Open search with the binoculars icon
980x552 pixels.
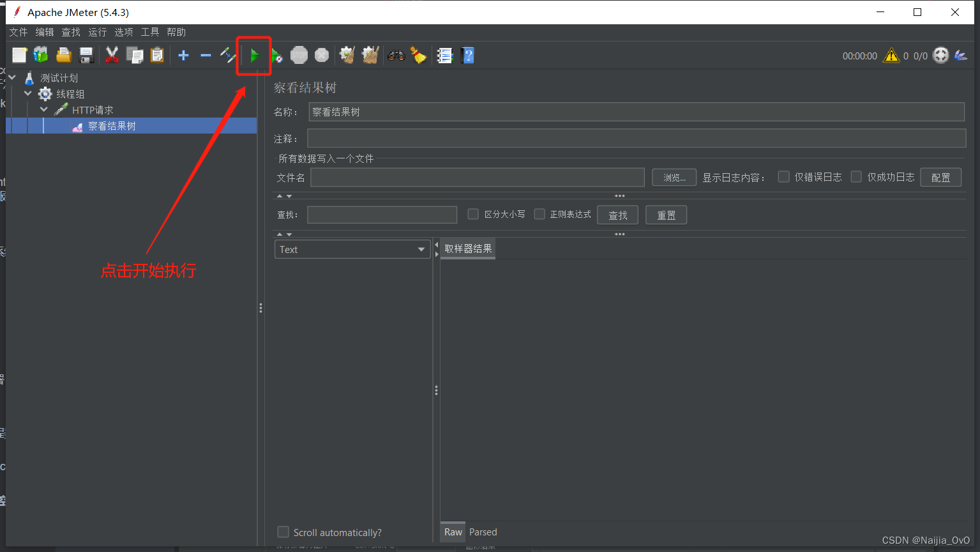(396, 56)
